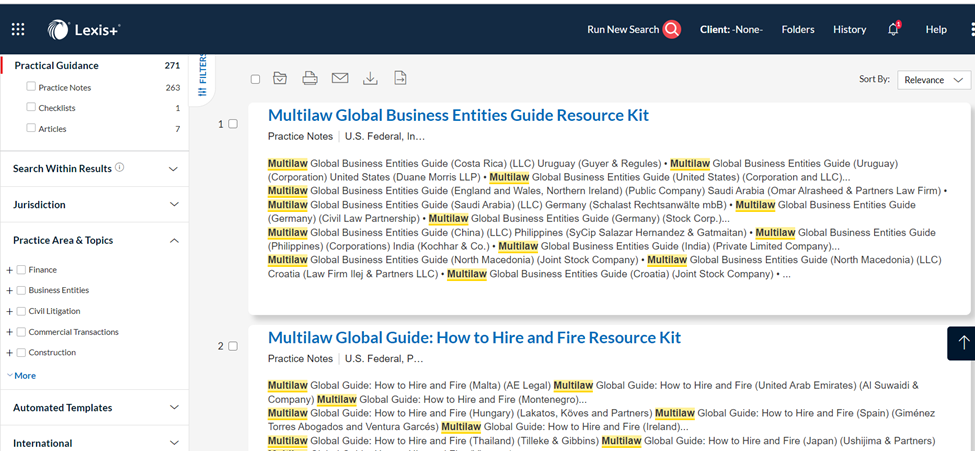
Task: Click the Business Entities topic label
Action: pyautogui.click(x=58, y=291)
